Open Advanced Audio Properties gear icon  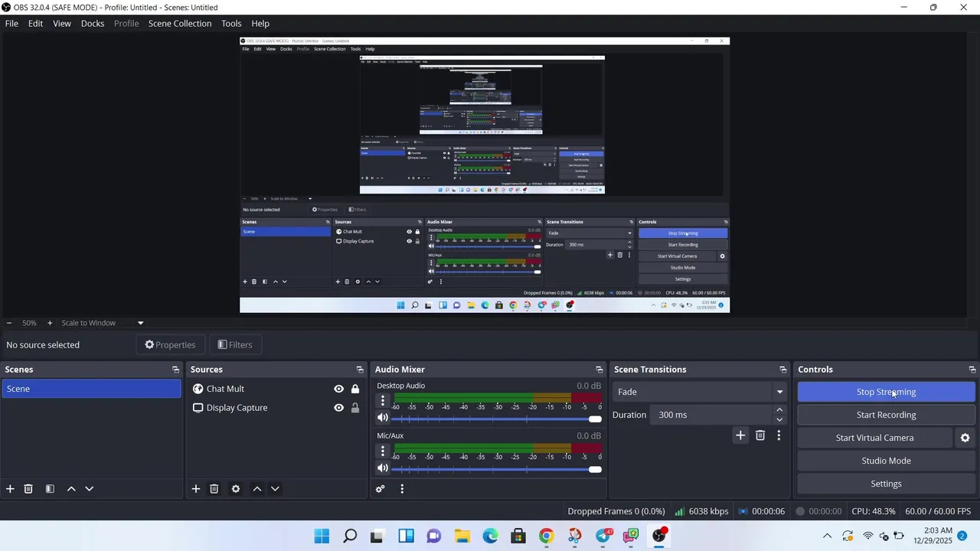pyautogui.click(x=381, y=489)
